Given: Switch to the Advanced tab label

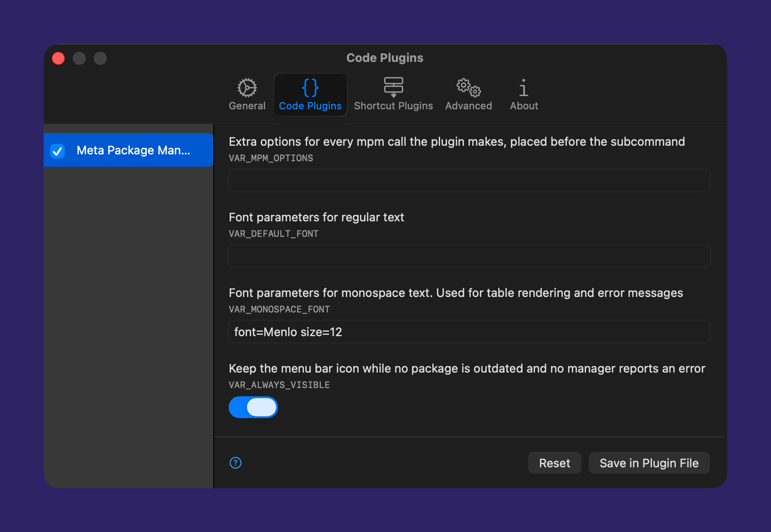Looking at the screenshot, I should coord(468,106).
